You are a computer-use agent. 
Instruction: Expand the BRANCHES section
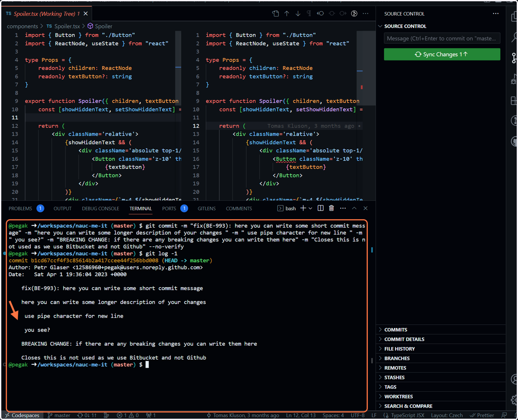[x=441, y=358]
